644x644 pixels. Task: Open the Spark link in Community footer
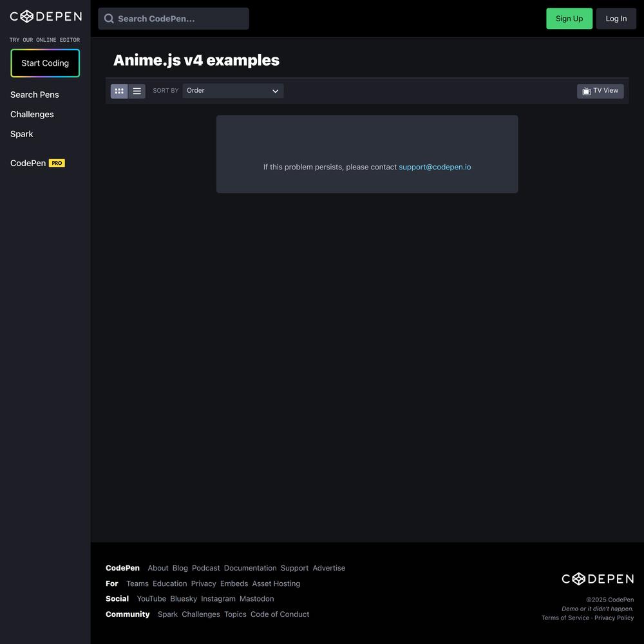[167, 614]
